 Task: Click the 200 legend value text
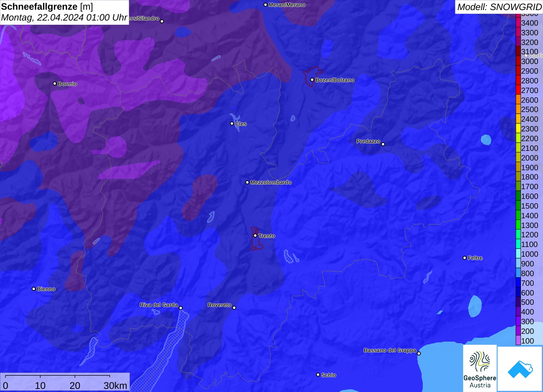click(x=527, y=331)
